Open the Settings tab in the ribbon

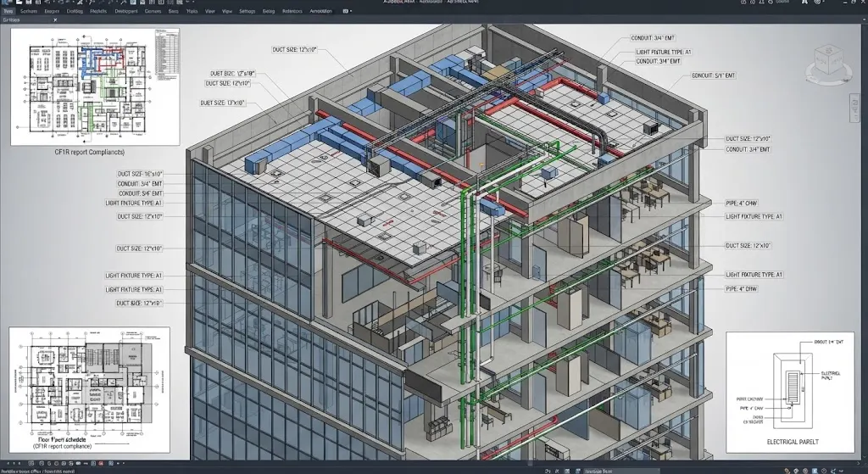point(247,11)
